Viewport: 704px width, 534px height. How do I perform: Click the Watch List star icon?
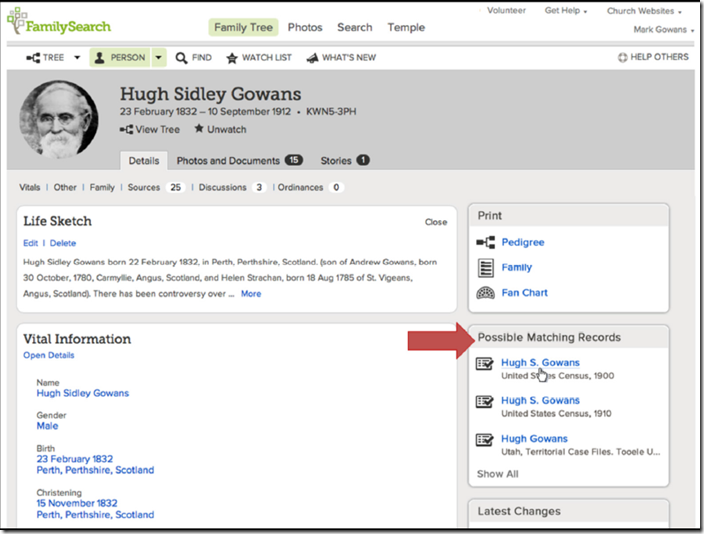point(232,58)
